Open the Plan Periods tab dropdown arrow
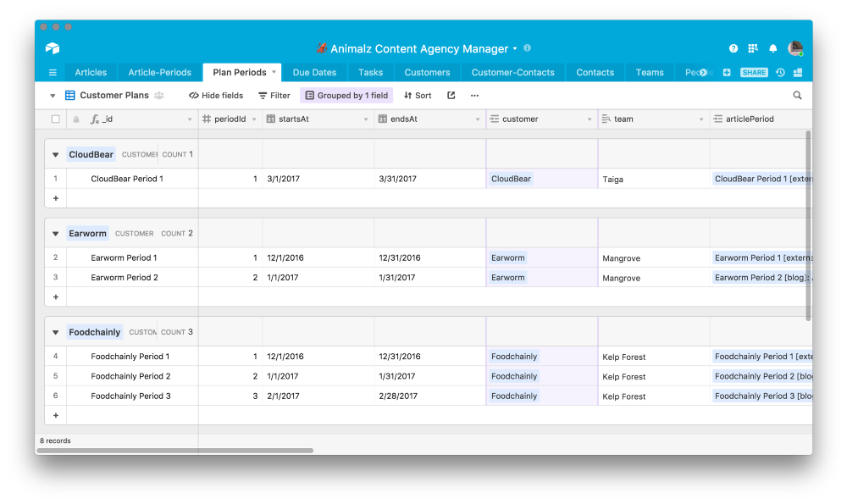 (274, 72)
